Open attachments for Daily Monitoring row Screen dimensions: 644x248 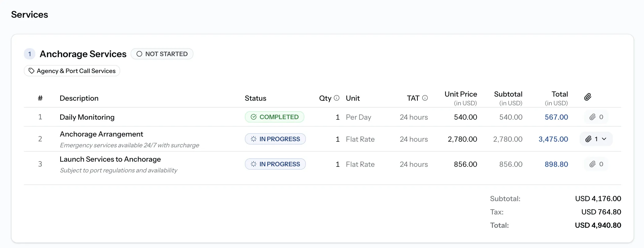(x=596, y=117)
